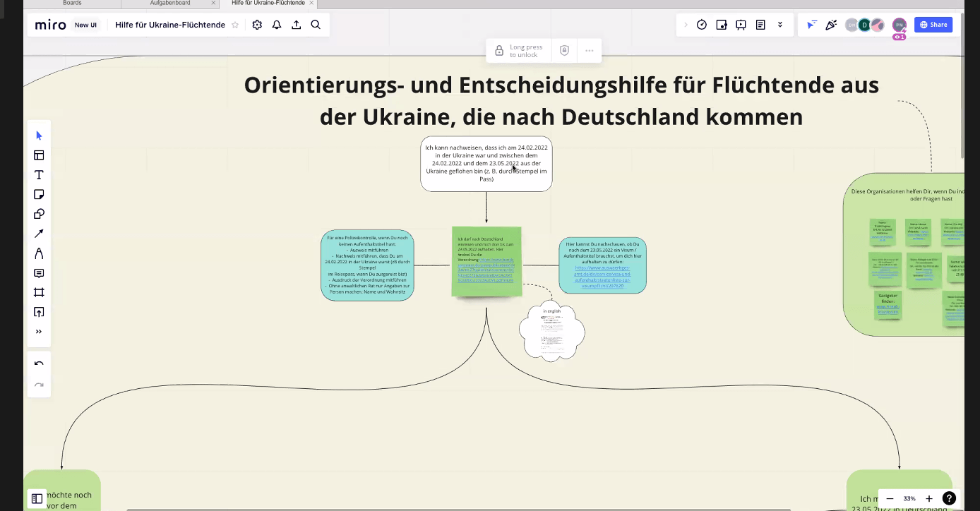Toggle the New UI switch
980x511 pixels.
85,25
